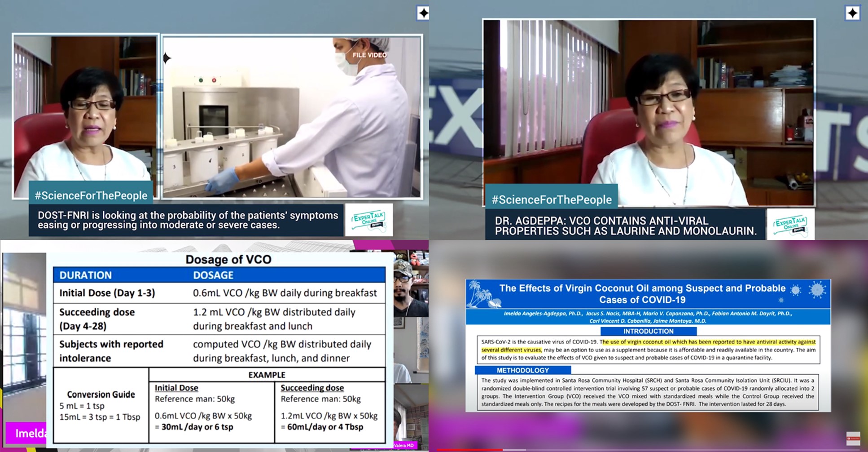The image size is (868, 452).
Task: Click the Valera MD name label
Action: pyautogui.click(x=404, y=445)
